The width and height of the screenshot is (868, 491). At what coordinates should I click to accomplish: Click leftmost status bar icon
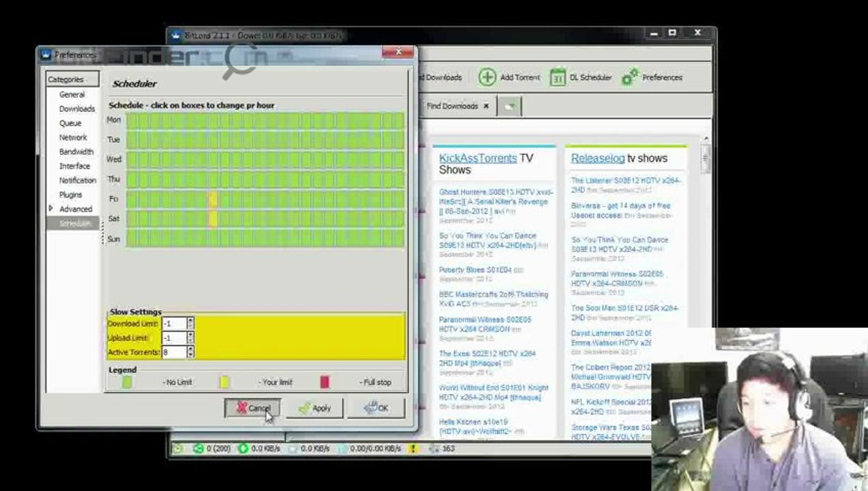coord(177,449)
